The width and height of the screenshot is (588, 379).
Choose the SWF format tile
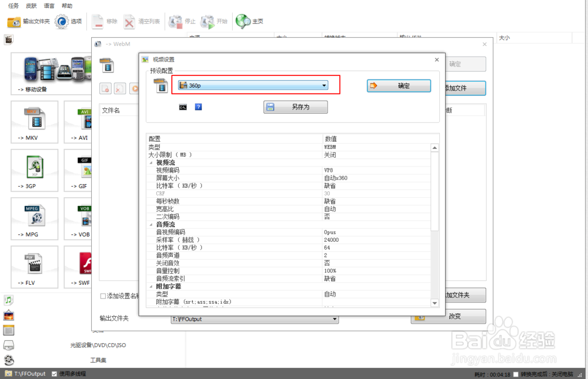78,267
